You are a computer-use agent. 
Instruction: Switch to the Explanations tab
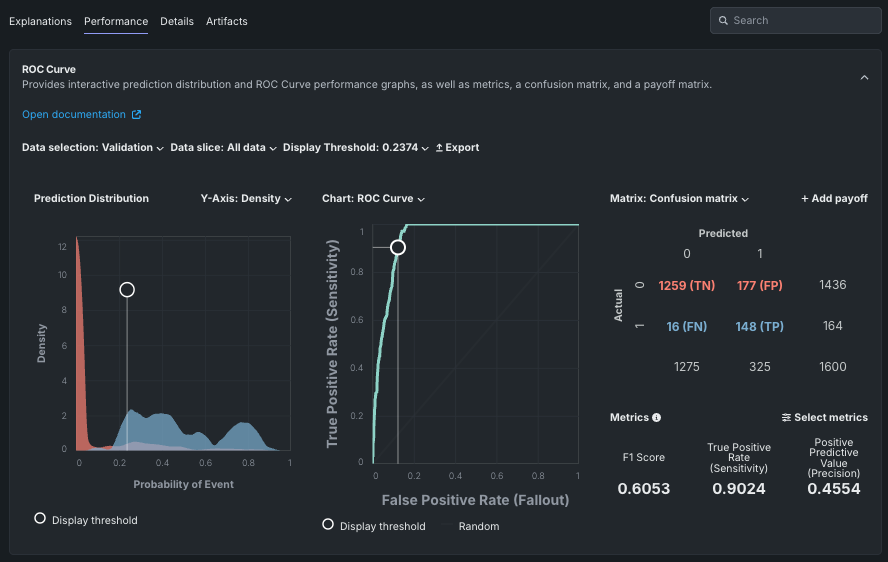40,21
